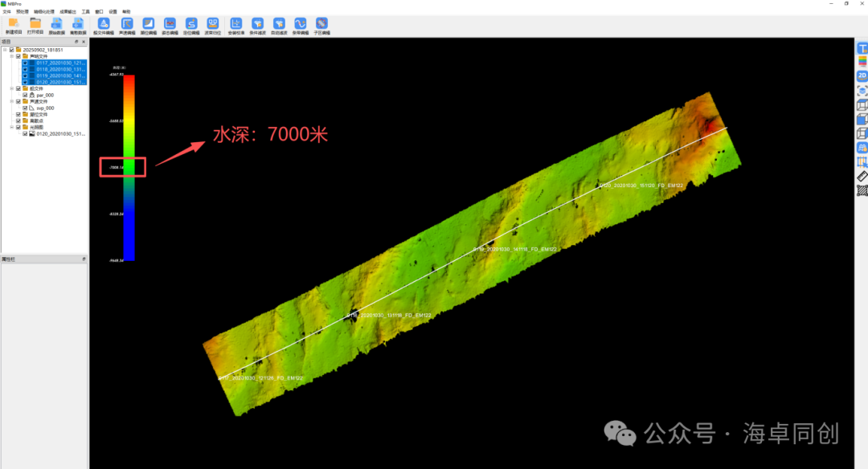Select the ruler measurement tool
Image resolution: width=868 pixels, height=469 pixels.
(x=862, y=176)
